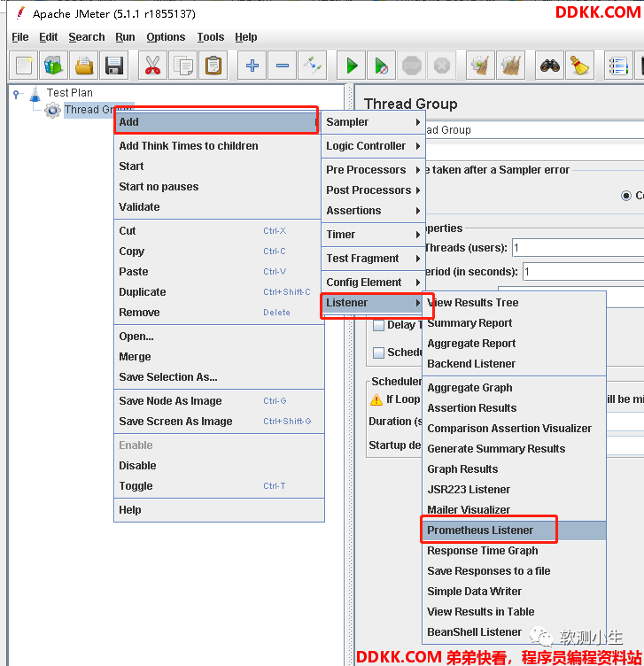Screen dimensions: 644x666
Task: Click the Function Helper list icon
Action: point(618,66)
